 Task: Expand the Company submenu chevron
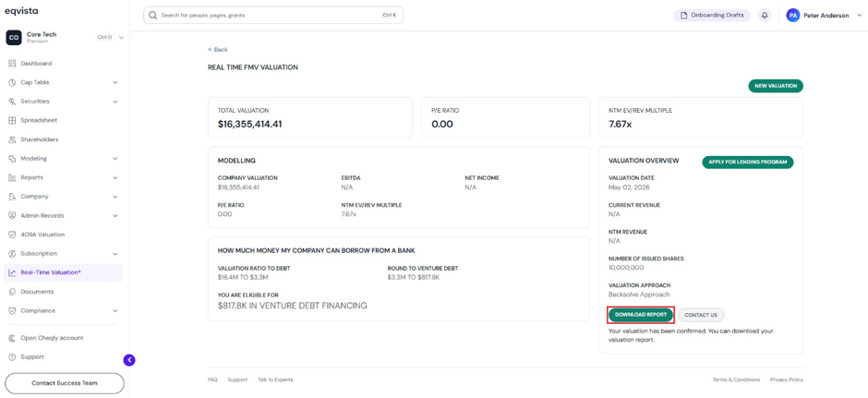coord(115,197)
